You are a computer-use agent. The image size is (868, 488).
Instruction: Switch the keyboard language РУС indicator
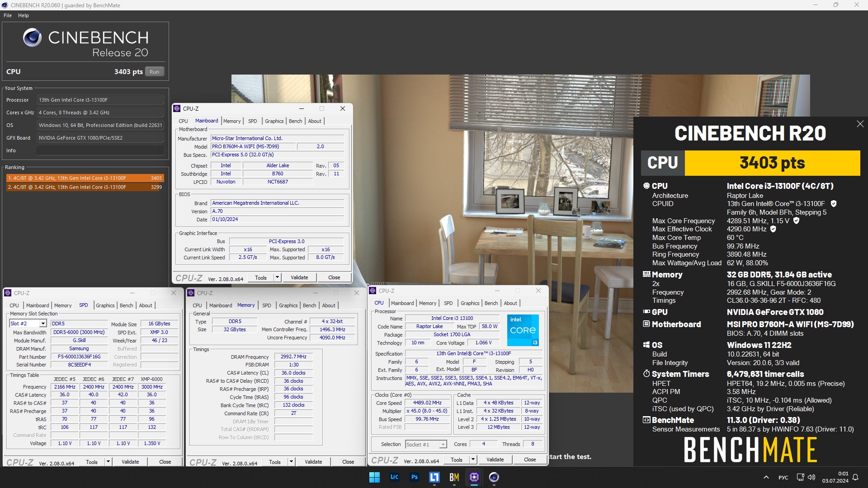pos(783,478)
